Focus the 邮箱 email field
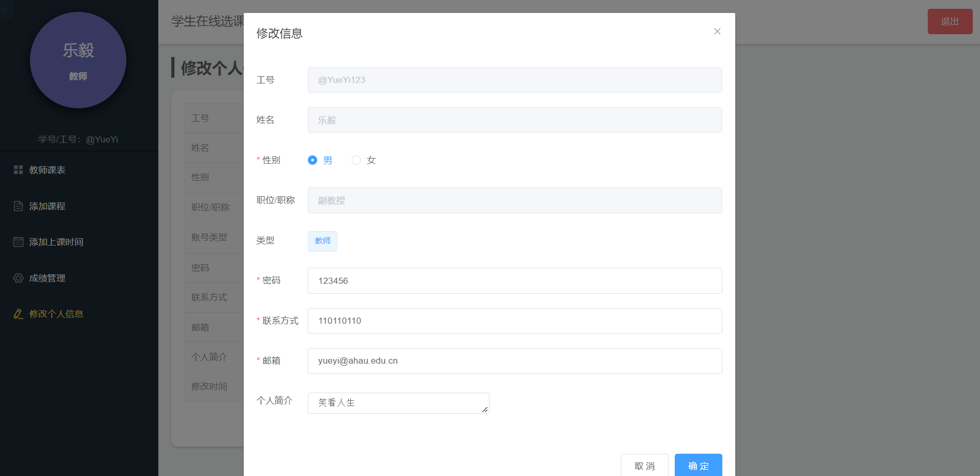 (x=515, y=361)
